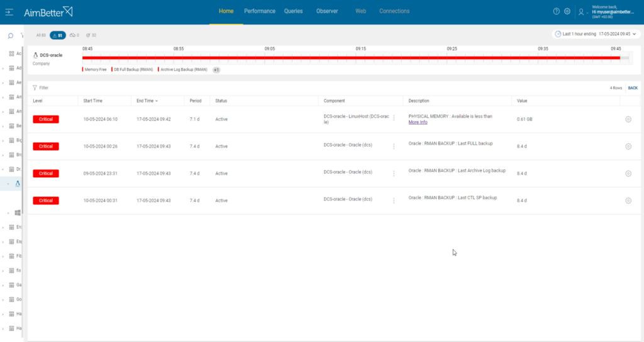The image size is (644, 342).
Task: Switch to the Observer tab
Action: pyautogui.click(x=327, y=11)
